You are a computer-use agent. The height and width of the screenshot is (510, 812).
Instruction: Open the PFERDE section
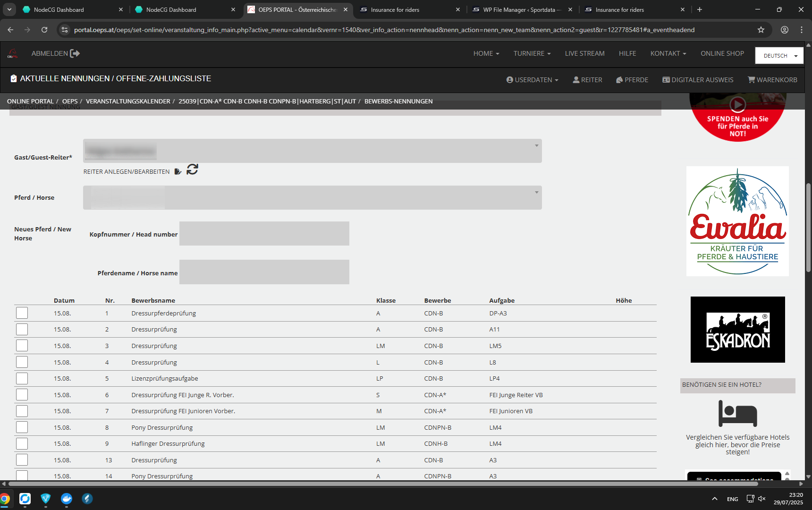632,80
